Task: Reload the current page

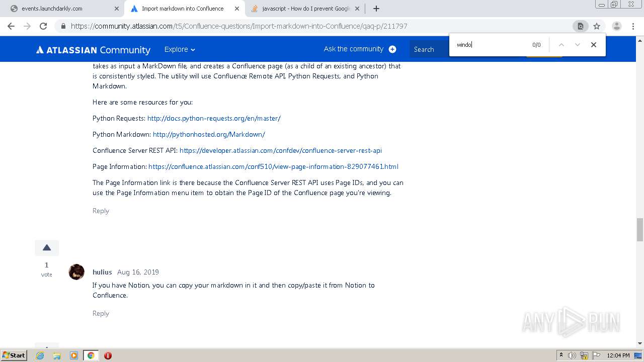Action: tap(43, 26)
